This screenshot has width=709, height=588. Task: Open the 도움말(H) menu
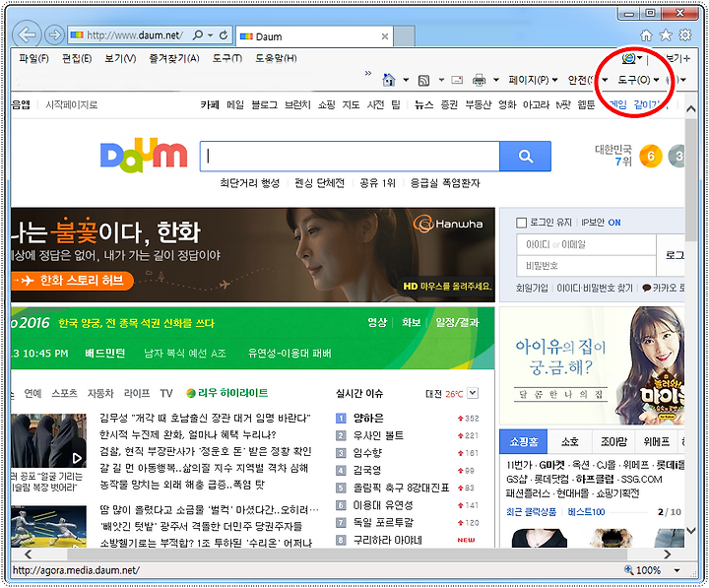coord(276,58)
